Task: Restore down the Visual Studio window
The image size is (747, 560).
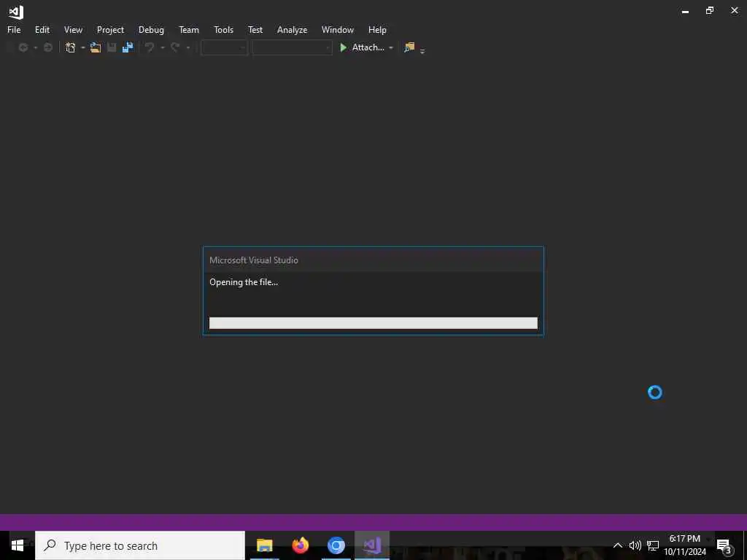Action: 710,10
